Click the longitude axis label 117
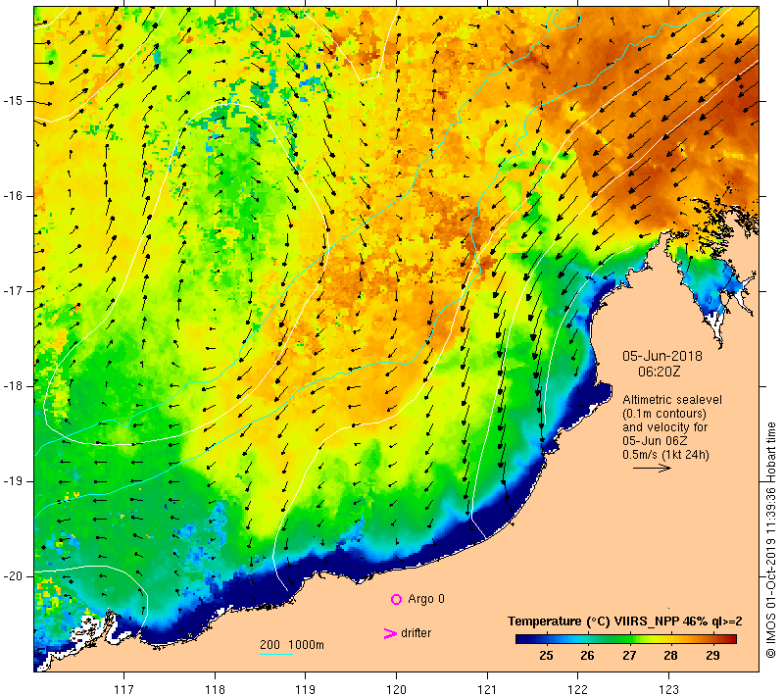Screen dimensions: 784x696 click(123, 689)
